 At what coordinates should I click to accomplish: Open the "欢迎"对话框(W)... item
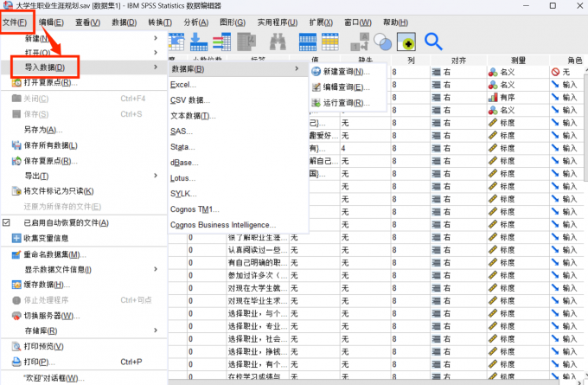click(x=85, y=378)
